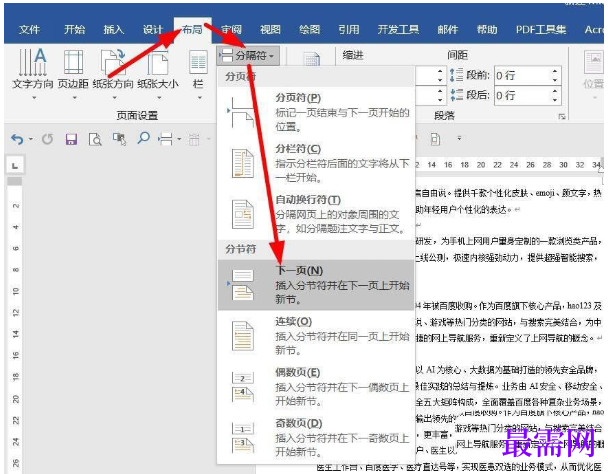Image resolution: width=614 pixels, height=474 pixels.
Task: Select 偶数页(E) even page section break
Action: click(316, 387)
